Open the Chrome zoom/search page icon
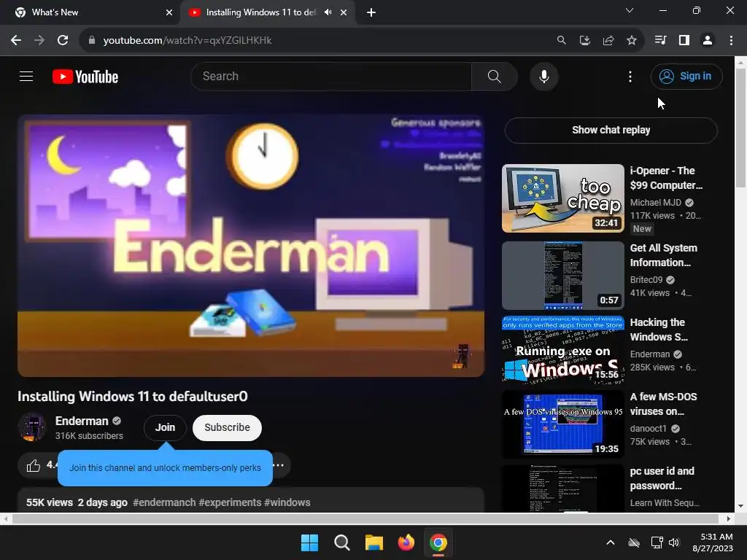Image resolution: width=747 pixels, height=560 pixels. point(562,41)
